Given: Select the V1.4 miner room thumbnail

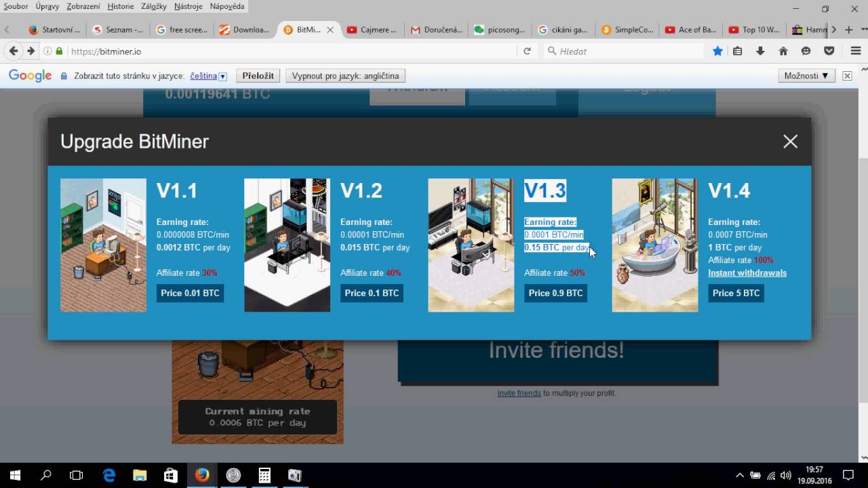Looking at the screenshot, I should (654, 245).
